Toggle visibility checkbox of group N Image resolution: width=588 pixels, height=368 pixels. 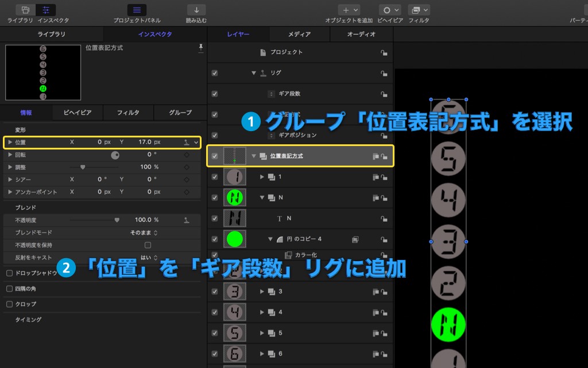pyautogui.click(x=215, y=198)
